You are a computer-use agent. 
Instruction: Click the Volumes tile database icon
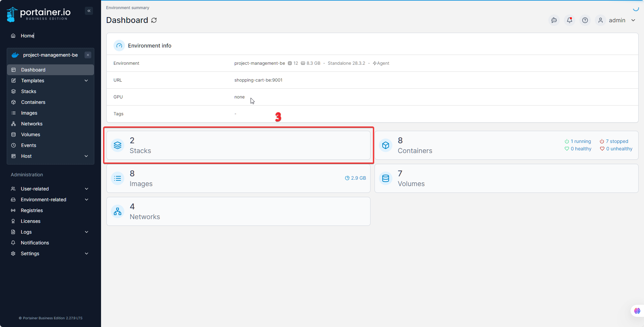[x=386, y=178]
